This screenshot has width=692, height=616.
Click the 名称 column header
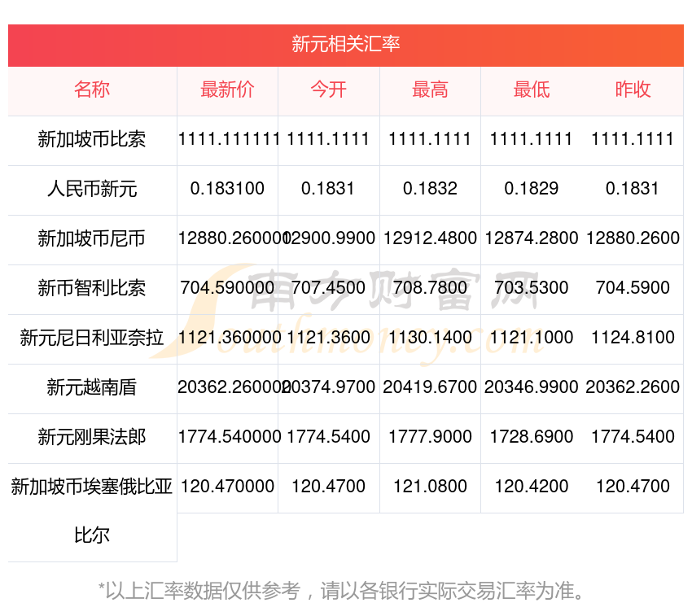[x=92, y=90]
